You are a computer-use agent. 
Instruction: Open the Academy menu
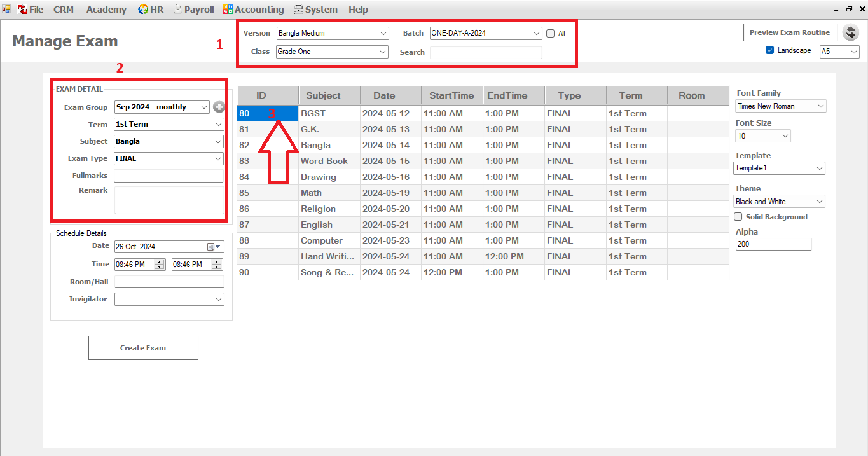(x=106, y=10)
